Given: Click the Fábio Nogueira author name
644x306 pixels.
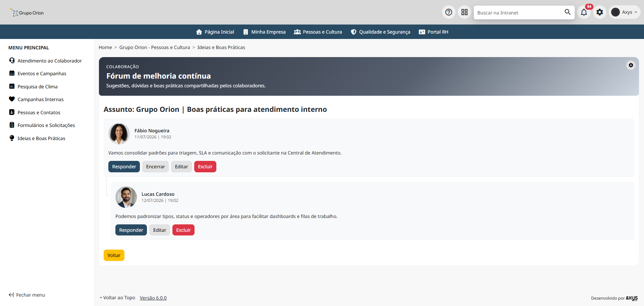Looking at the screenshot, I should [152, 131].
